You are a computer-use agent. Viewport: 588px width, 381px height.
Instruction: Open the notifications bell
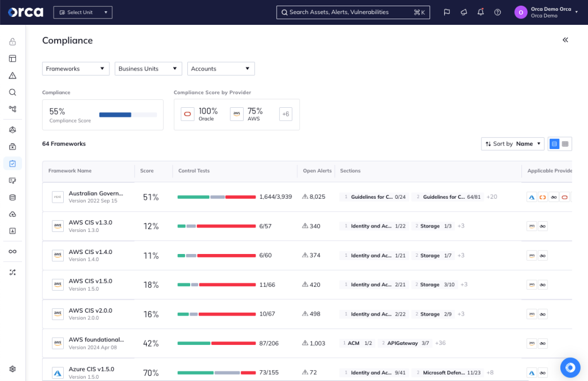(480, 12)
